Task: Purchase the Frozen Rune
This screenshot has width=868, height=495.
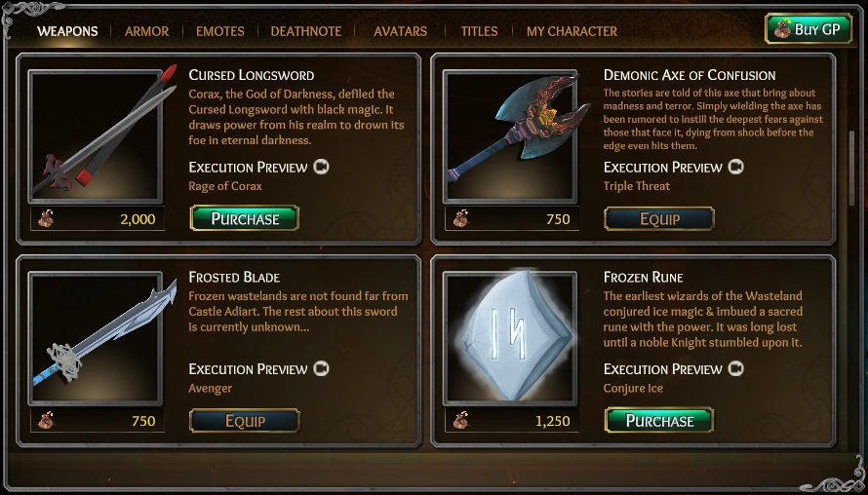Action: coord(659,420)
